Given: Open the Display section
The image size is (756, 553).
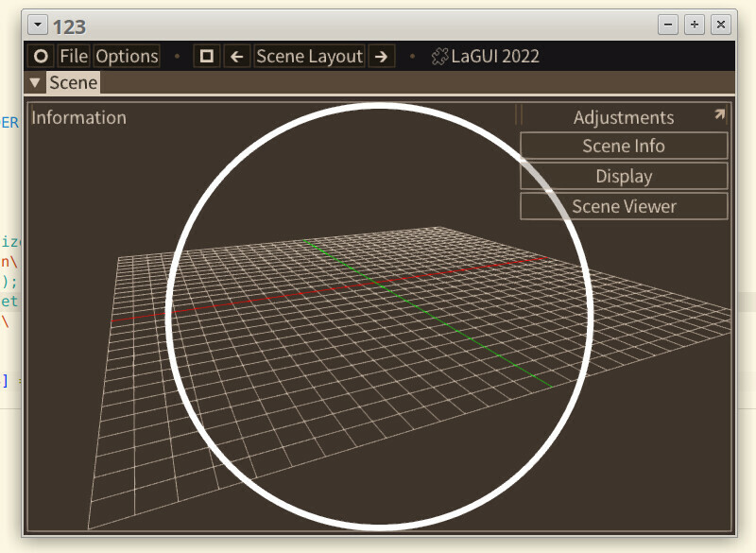Looking at the screenshot, I should pos(624,177).
